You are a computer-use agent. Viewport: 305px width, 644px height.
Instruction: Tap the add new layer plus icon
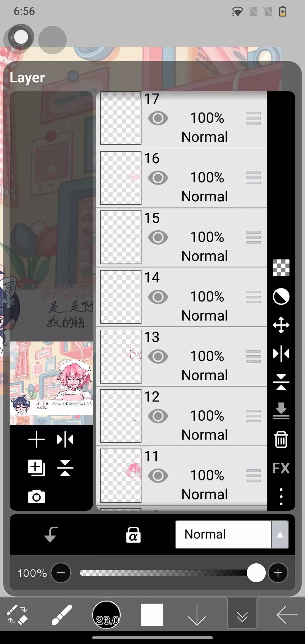pyautogui.click(x=36, y=440)
